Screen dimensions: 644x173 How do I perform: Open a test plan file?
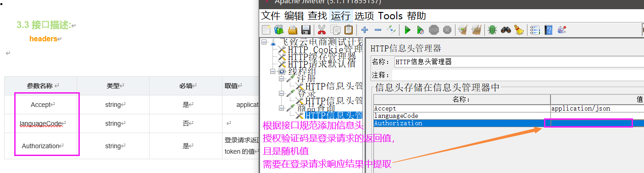coord(292,30)
